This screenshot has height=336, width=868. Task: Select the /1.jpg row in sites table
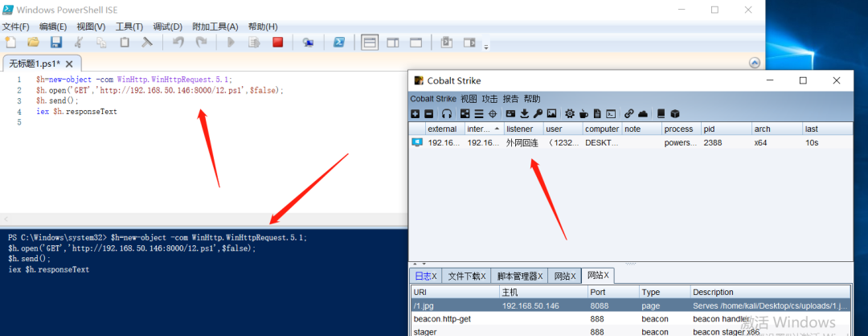pos(631,305)
